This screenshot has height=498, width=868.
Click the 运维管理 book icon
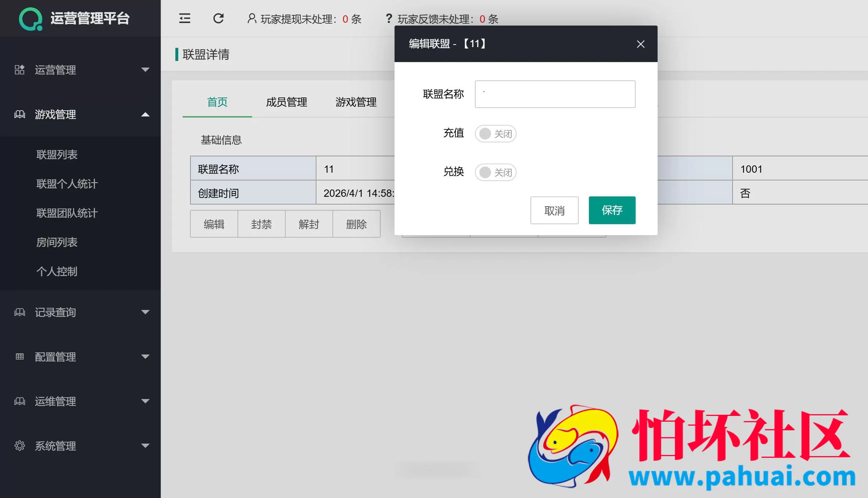point(19,401)
